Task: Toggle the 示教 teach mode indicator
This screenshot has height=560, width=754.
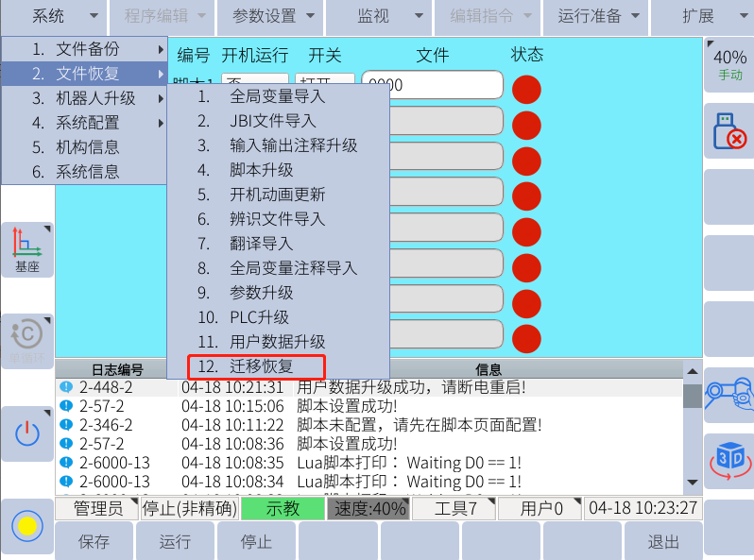Action: tap(282, 508)
